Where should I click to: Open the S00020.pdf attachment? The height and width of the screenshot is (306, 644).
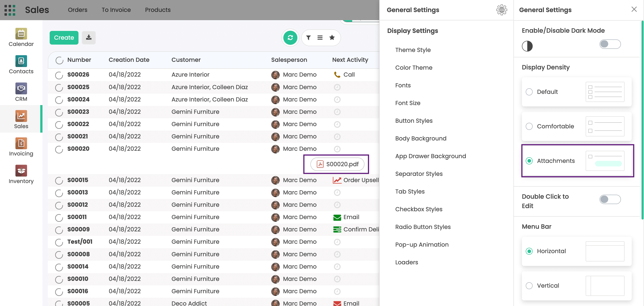[337, 164]
